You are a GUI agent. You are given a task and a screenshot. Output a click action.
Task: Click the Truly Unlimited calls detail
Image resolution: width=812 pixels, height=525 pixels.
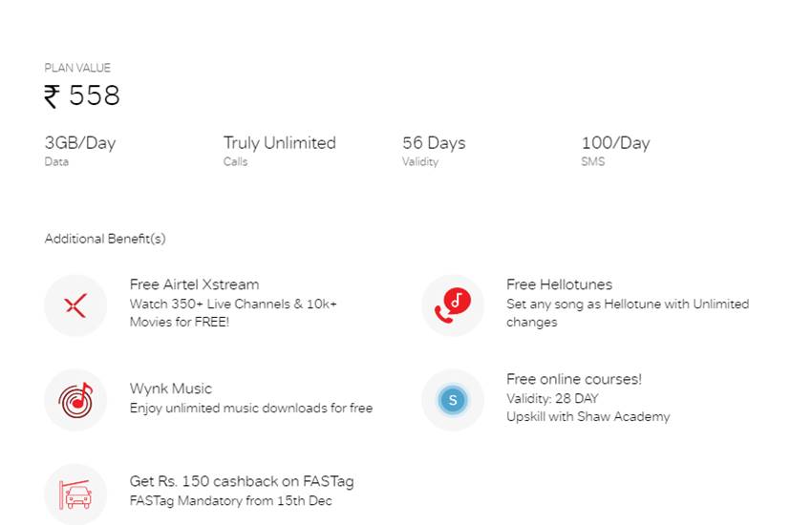[280, 143]
